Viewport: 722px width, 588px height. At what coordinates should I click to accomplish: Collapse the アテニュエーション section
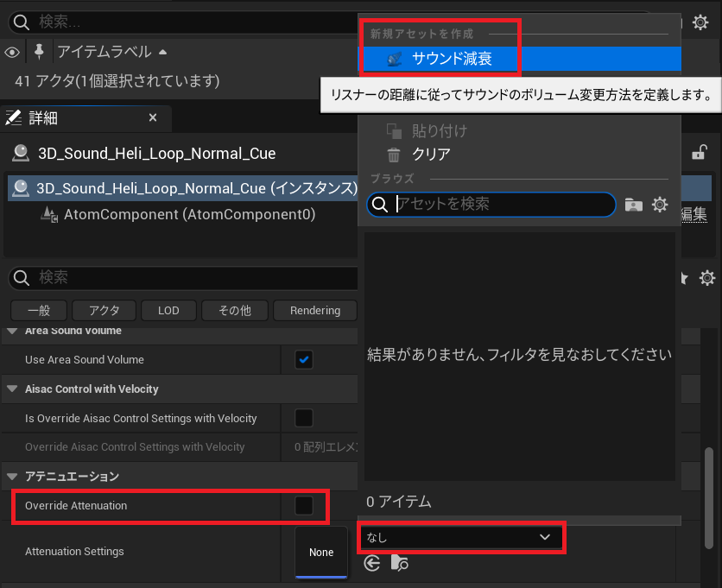[x=12, y=476]
